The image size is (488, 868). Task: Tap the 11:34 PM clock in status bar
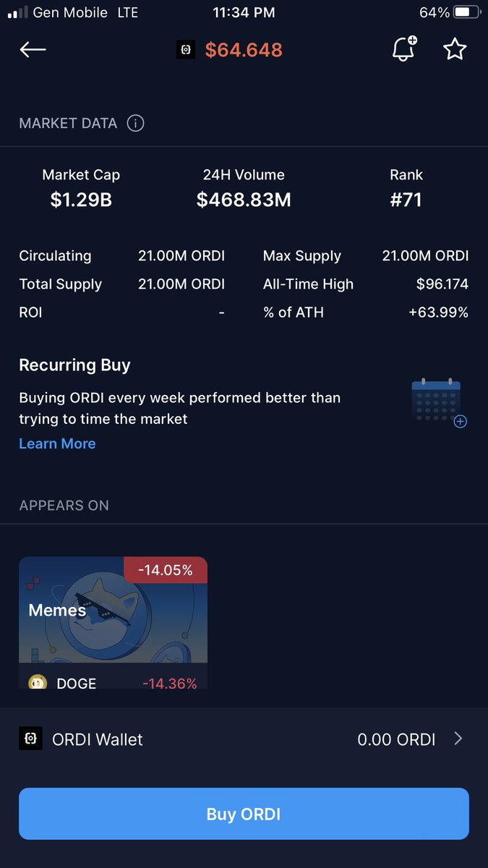coord(244,12)
